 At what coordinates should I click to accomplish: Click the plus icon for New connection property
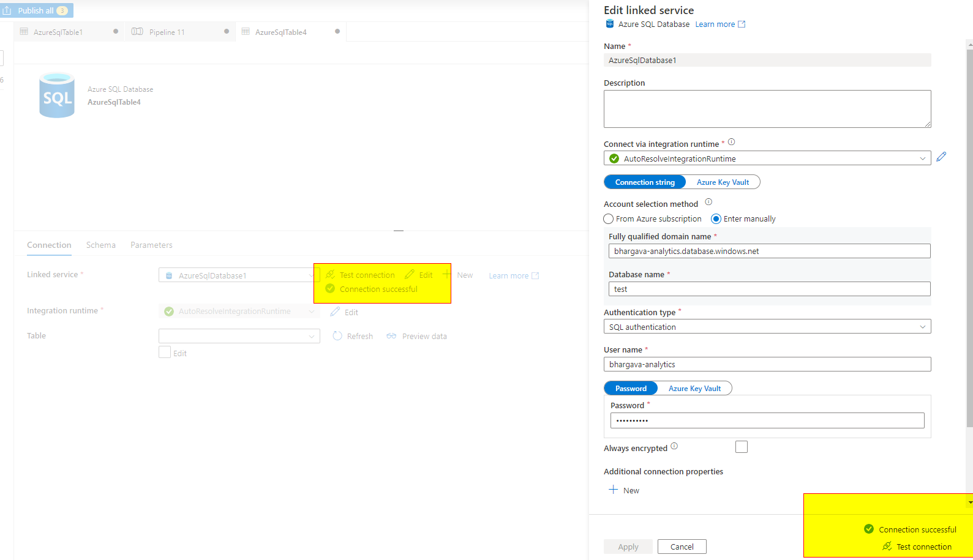click(613, 490)
